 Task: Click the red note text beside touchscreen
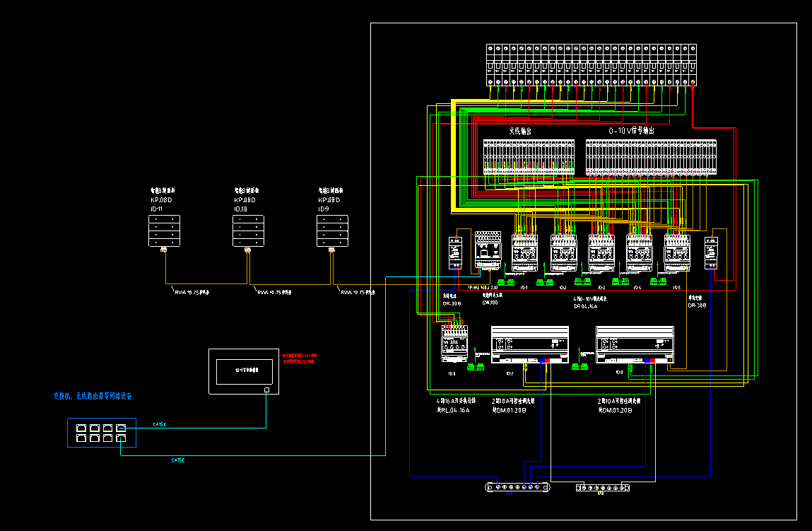coord(300,358)
